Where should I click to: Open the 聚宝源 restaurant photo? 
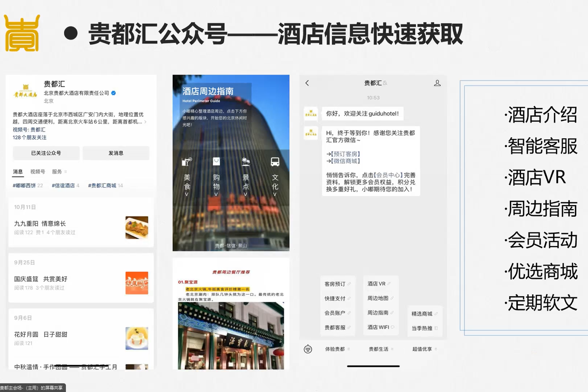[231, 336]
